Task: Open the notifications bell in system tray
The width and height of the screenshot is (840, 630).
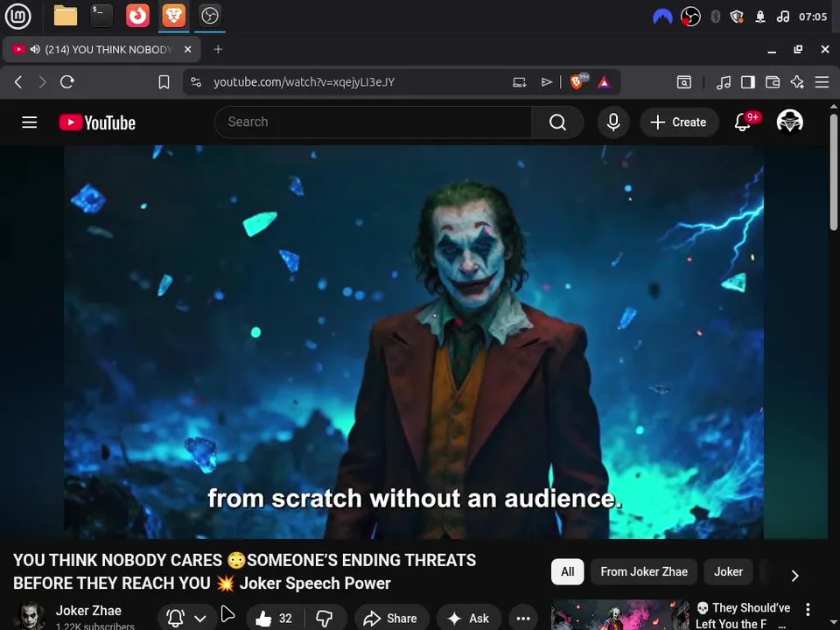Action: coord(760,17)
